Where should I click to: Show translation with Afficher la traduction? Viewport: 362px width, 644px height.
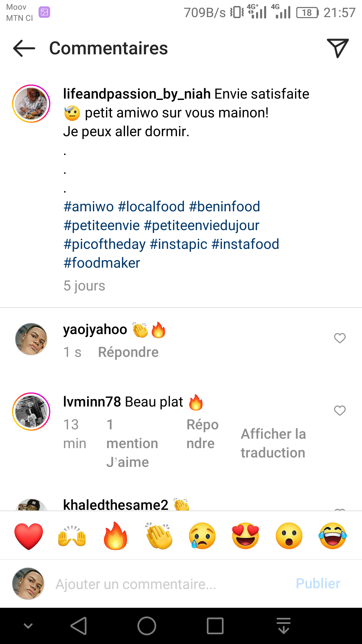pos(273,443)
